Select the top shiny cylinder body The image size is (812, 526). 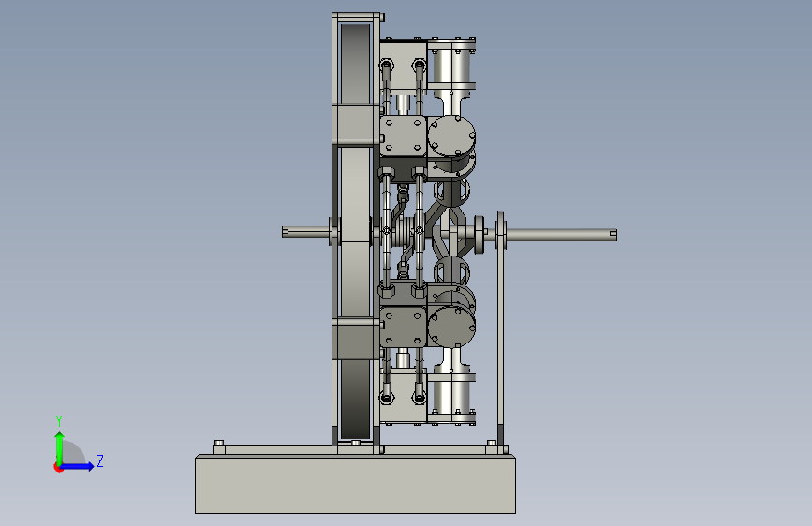(x=451, y=66)
